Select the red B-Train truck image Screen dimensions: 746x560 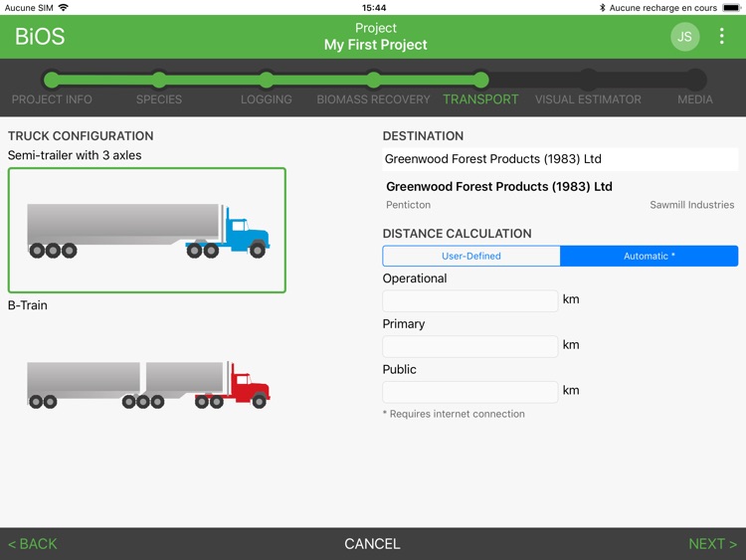pos(148,385)
